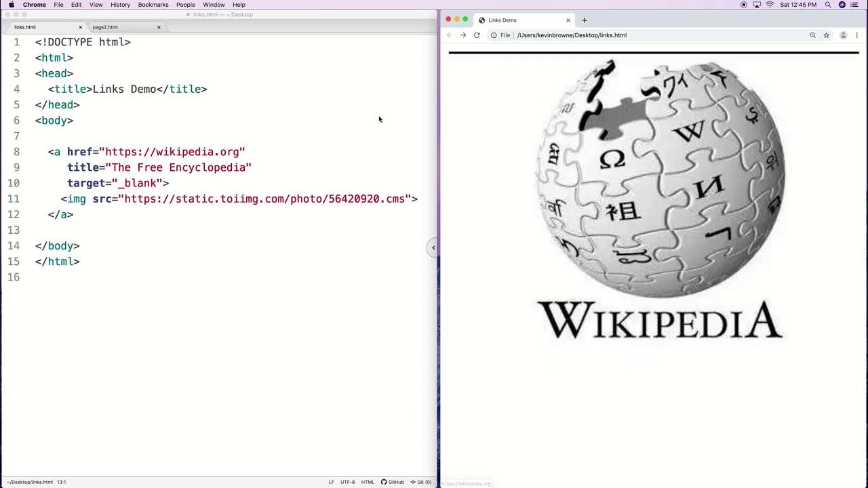Go forward in Chrome
The image size is (868, 488).
[463, 35]
